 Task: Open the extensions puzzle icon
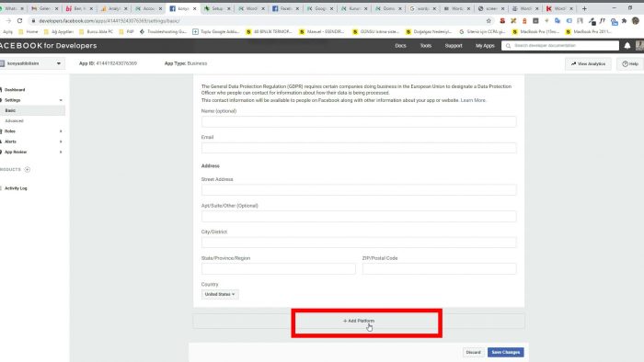(x=624, y=21)
